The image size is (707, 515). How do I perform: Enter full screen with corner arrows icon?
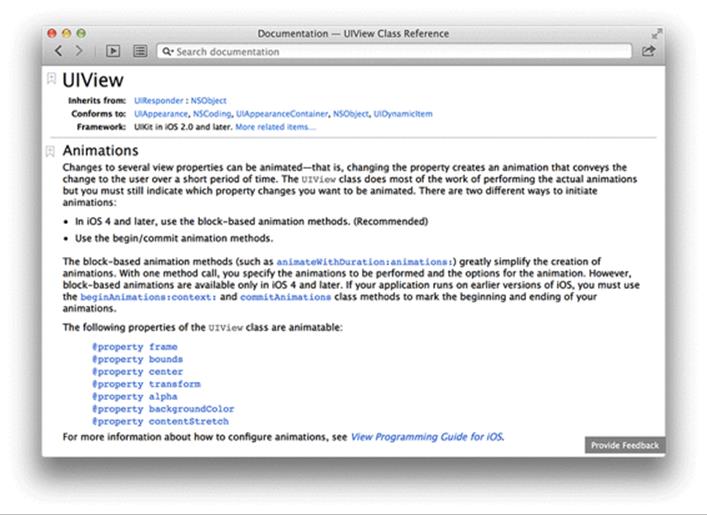click(x=656, y=33)
